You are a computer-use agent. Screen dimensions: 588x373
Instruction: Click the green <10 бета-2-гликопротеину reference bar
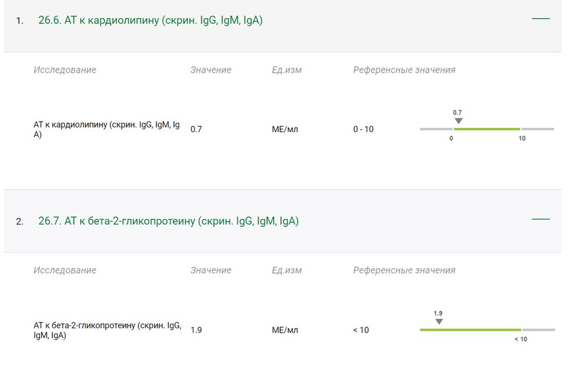tap(470, 330)
